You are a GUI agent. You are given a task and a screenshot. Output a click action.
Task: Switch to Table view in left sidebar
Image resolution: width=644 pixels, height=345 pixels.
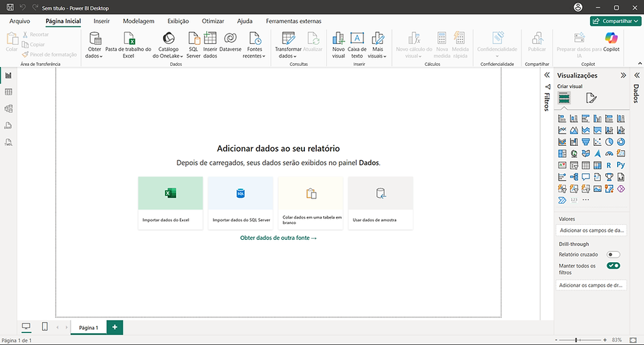pos(8,92)
